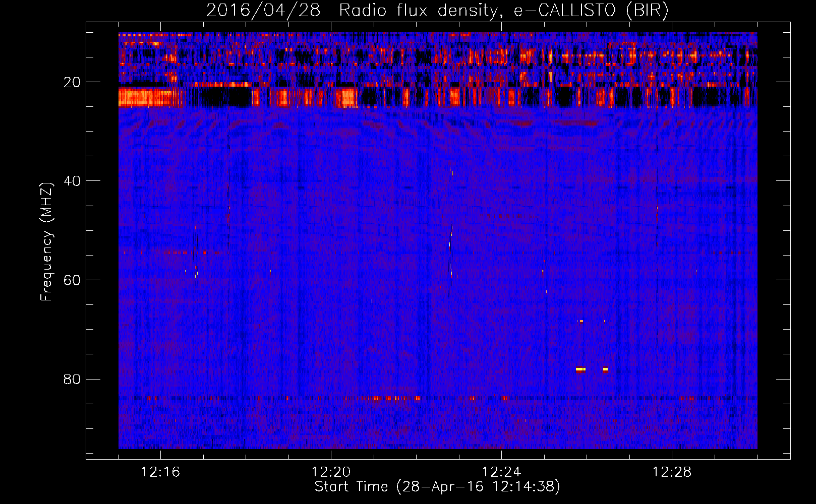Click the 12:28 time tick label
Viewport: 816px width, 504px height.
click(672, 472)
